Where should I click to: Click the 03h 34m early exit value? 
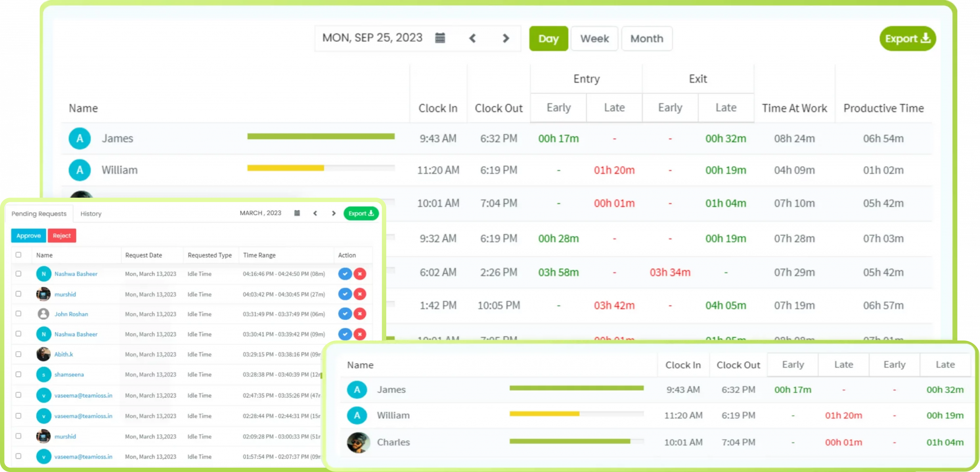click(x=670, y=272)
